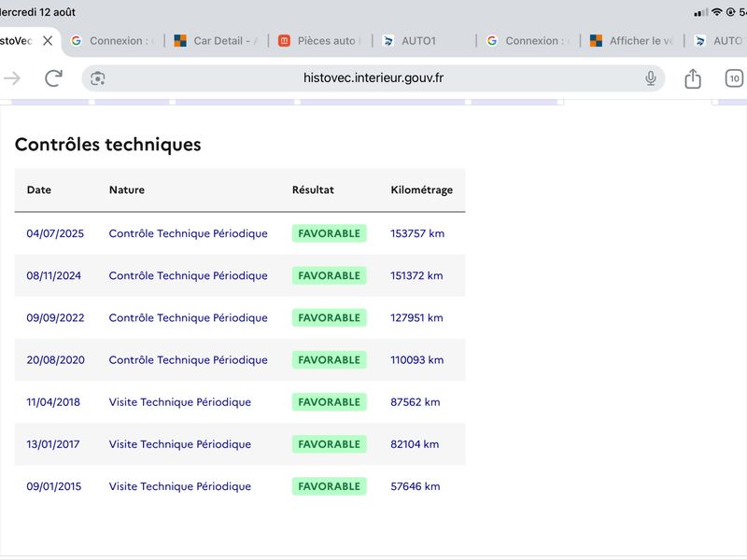Reload the page with refresh icon
The width and height of the screenshot is (747, 560).
53,78
